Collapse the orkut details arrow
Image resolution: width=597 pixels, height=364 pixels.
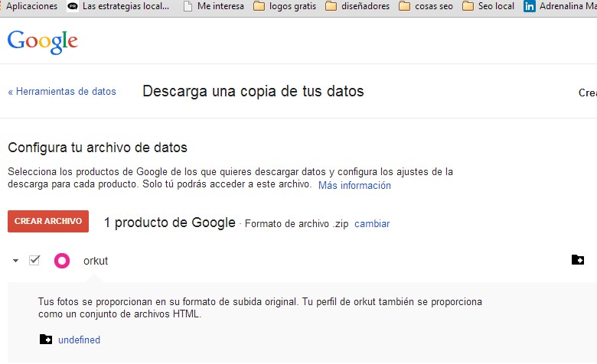point(15,261)
